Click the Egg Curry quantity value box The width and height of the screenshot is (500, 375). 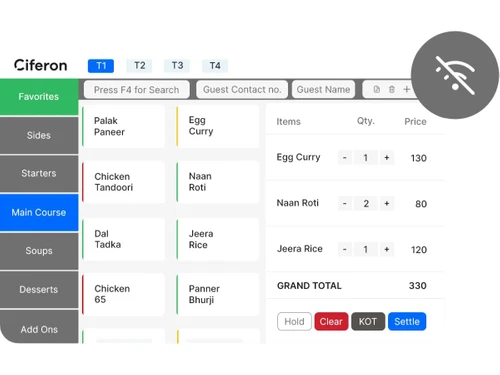coord(366,158)
